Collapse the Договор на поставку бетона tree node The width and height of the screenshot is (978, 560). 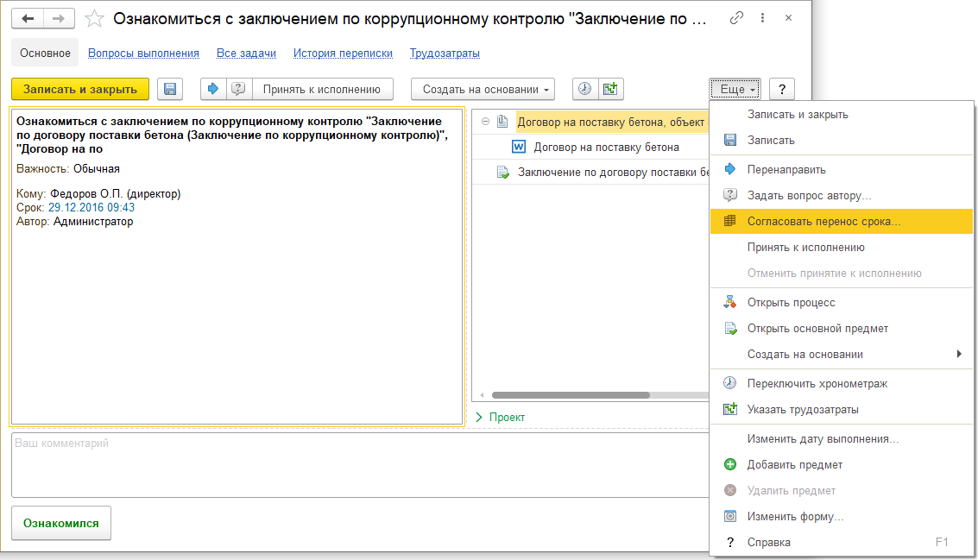[x=484, y=122]
